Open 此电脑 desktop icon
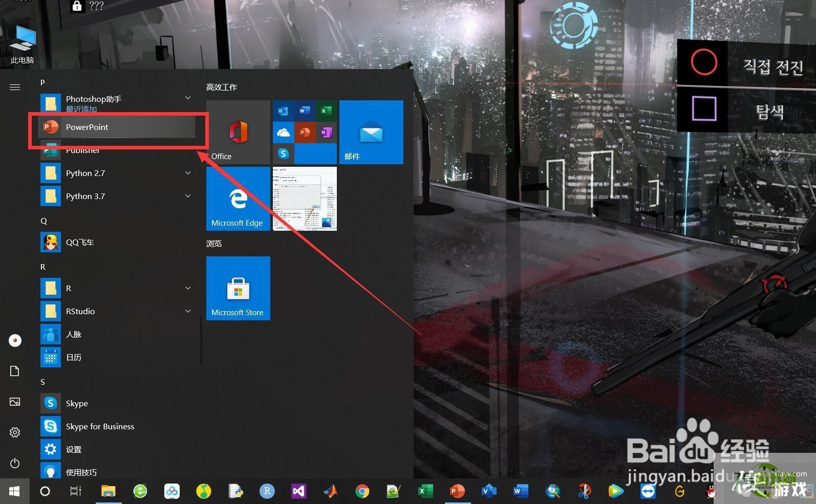The width and height of the screenshot is (816, 504). [x=23, y=45]
